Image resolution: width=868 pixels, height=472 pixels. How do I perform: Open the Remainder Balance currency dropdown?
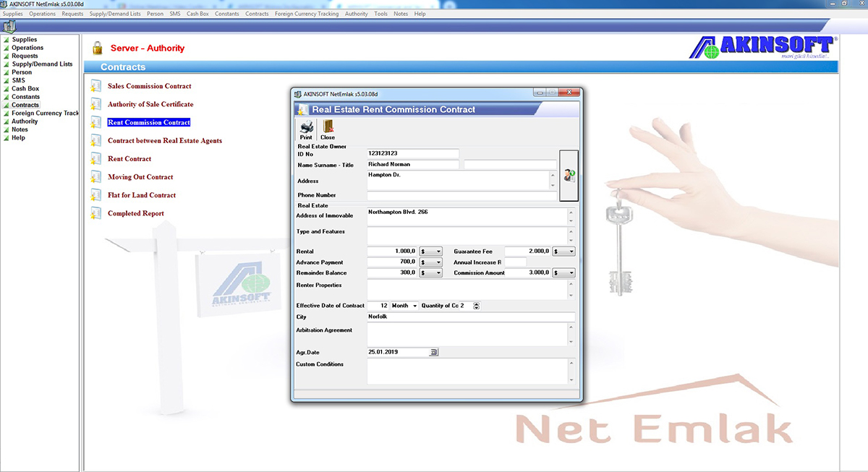tap(430, 273)
